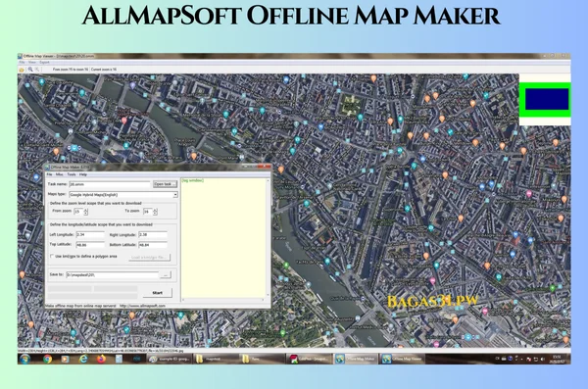Open the Misc menu in Offline Map Maker
The image size is (588, 389).
(59, 174)
